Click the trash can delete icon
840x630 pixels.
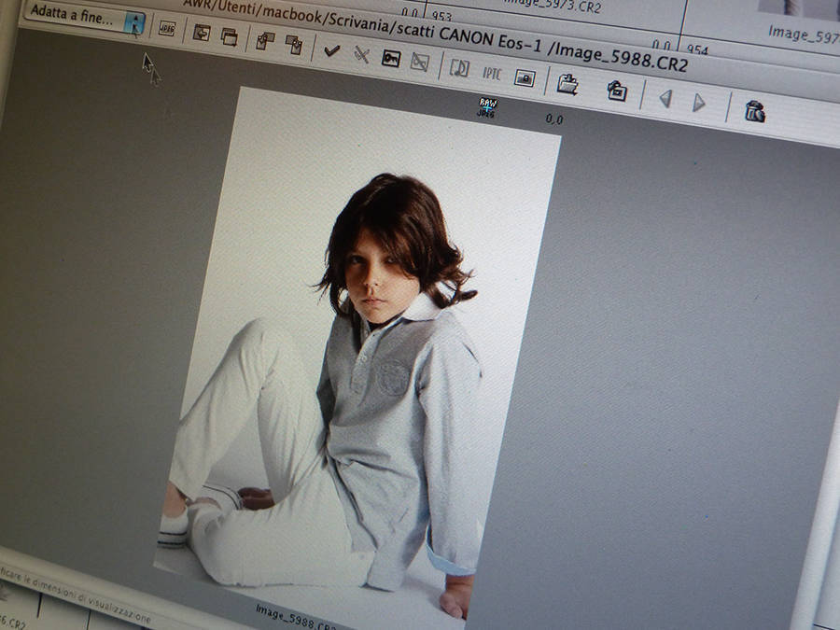[755, 111]
